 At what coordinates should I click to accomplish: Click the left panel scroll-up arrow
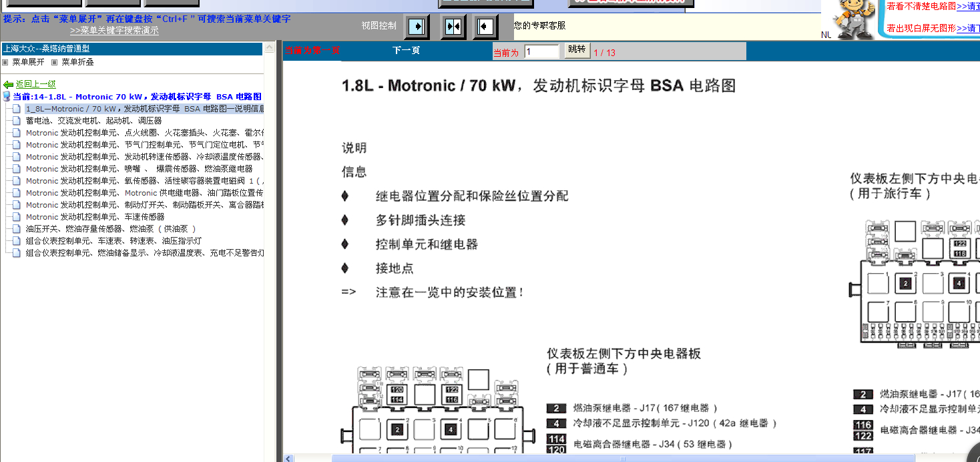[x=270, y=47]
